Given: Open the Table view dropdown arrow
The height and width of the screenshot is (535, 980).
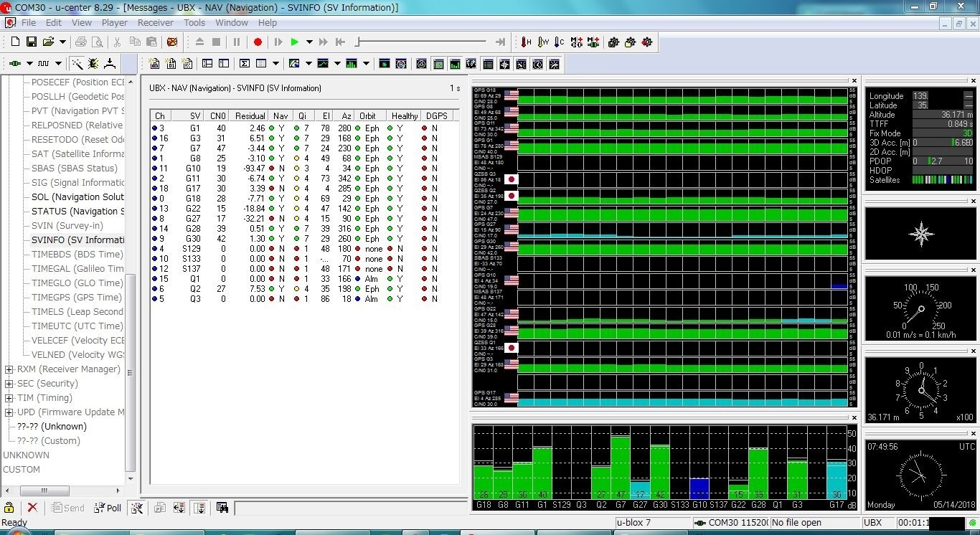Looking at the screenshot, I should (x=276, y=64).
